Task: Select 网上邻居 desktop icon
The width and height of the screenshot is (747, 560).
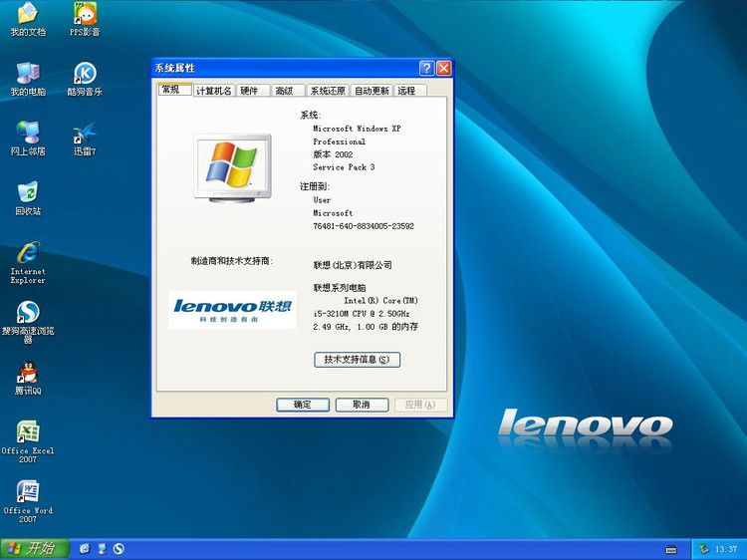Action: [x=28, y=139]
